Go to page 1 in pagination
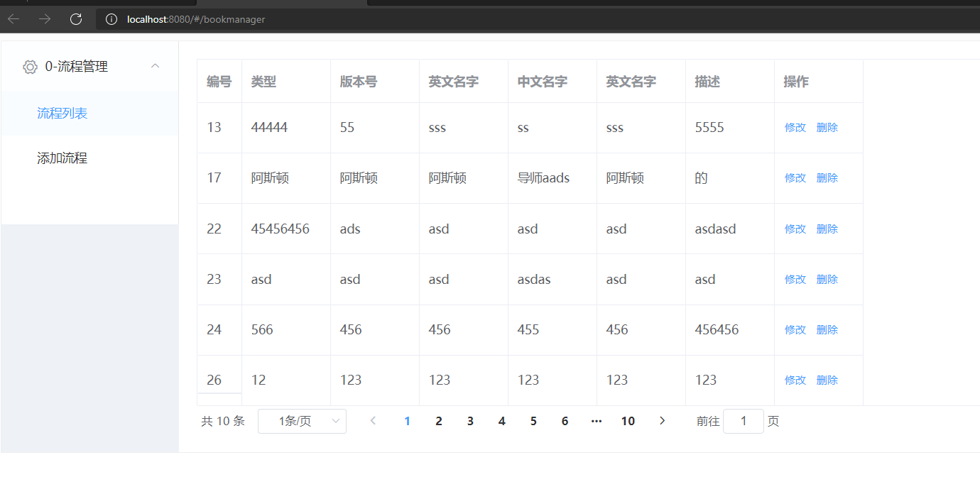Viewport: 980px width, 477px height. pyautogui.click(x=407, y=421)
